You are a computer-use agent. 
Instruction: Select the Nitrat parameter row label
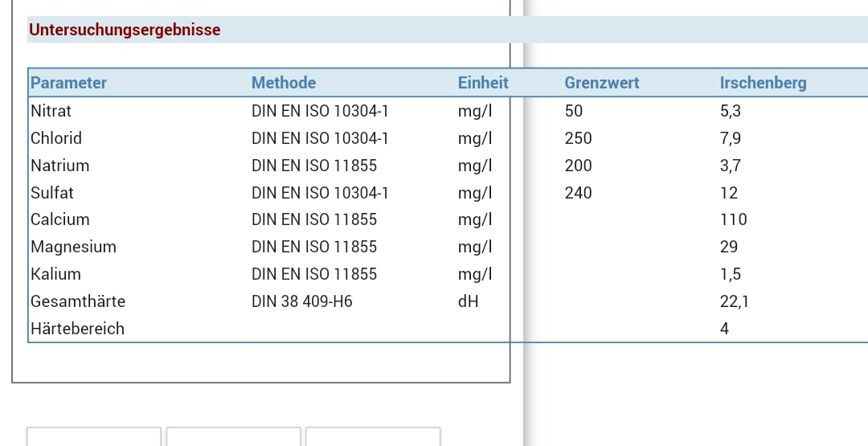(x=51, y=111)
